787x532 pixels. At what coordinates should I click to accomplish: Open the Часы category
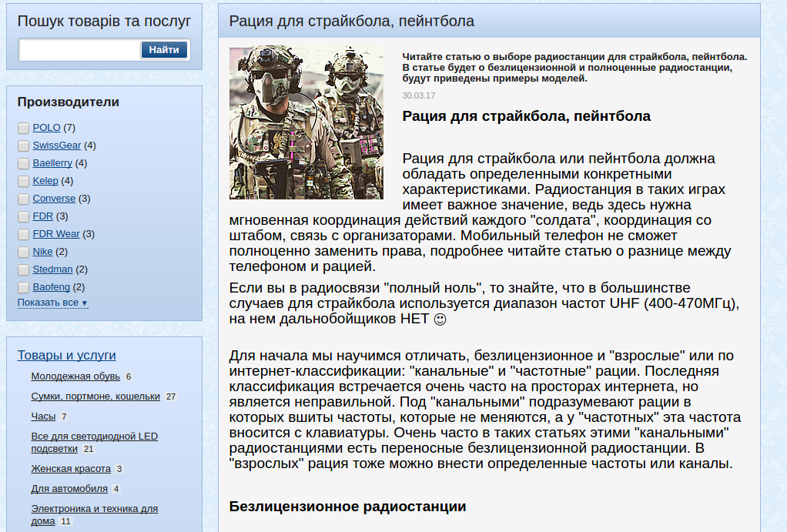point(43,417)
